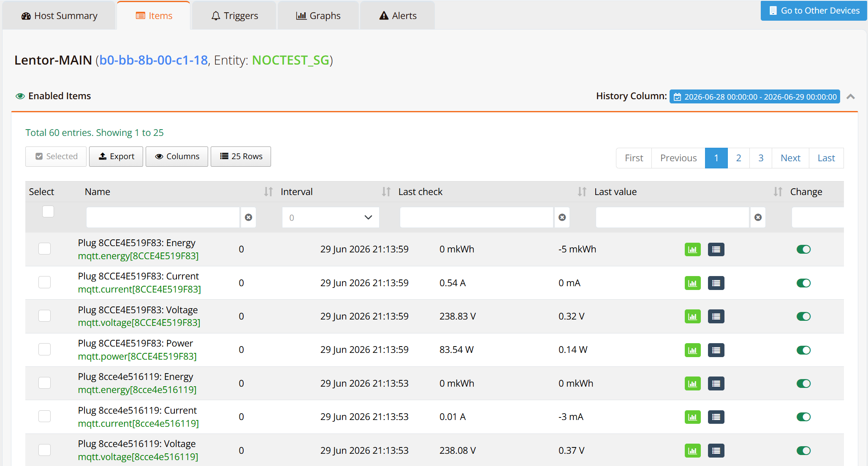Focus the Last check filter input

477,217
